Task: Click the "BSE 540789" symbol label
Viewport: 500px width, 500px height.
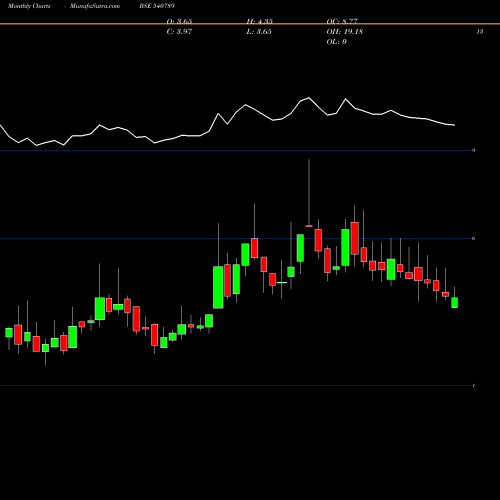Action: click(x=157, y=6)
